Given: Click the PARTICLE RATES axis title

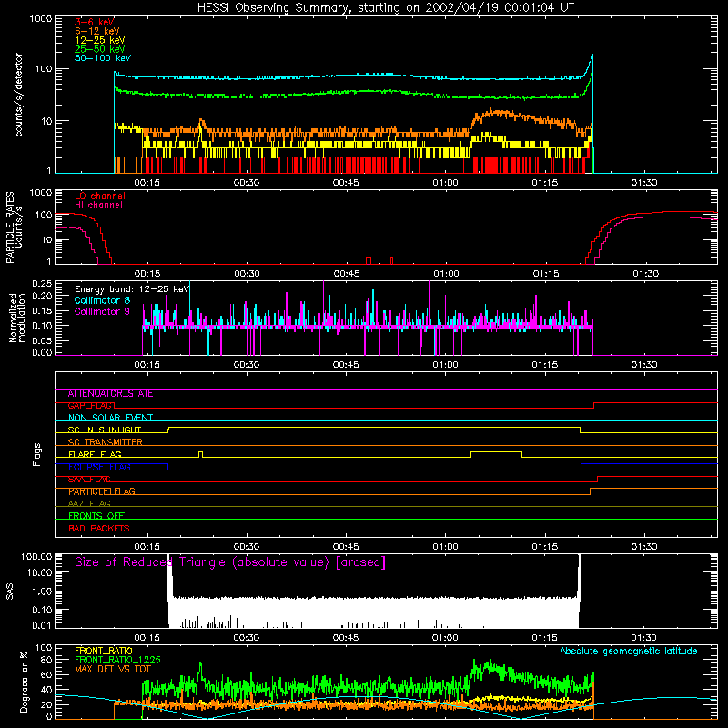Looking at the screenshot, I should (x=10, y=227).
